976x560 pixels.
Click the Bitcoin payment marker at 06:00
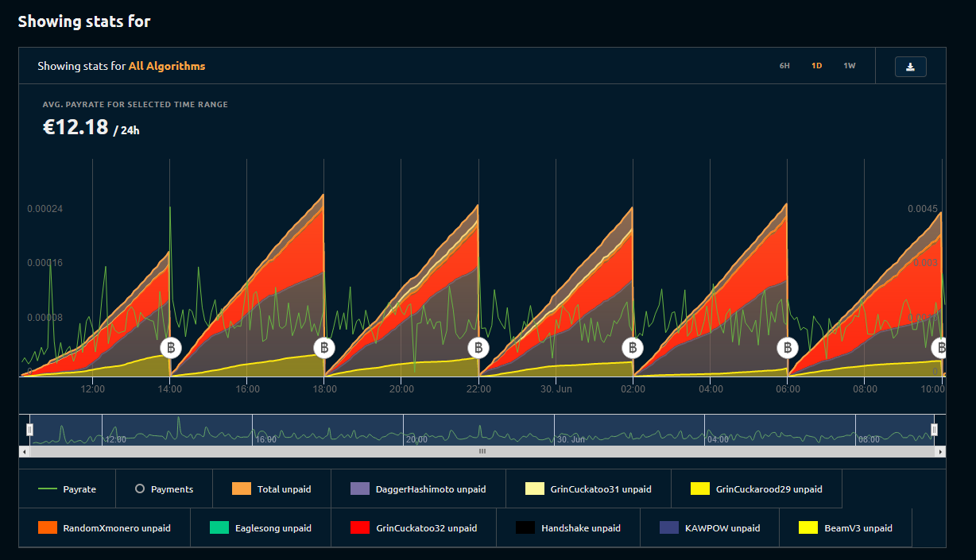(787, 348)
